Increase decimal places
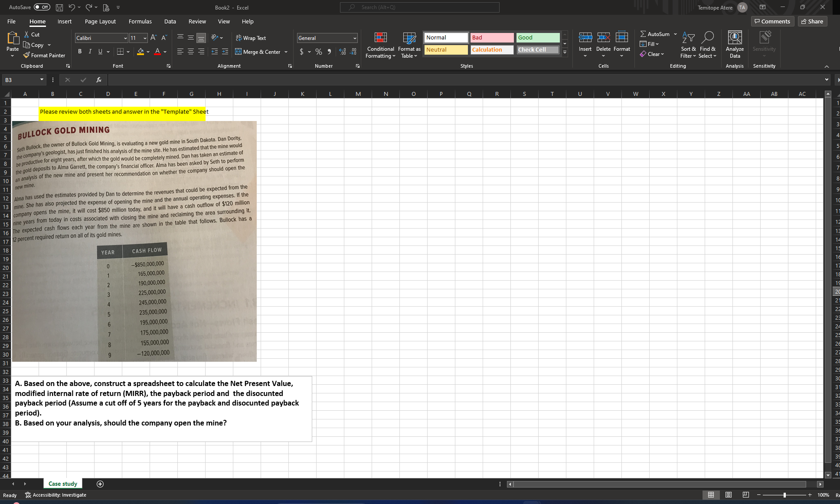840x504 pixels. click(x=343, y=52)
